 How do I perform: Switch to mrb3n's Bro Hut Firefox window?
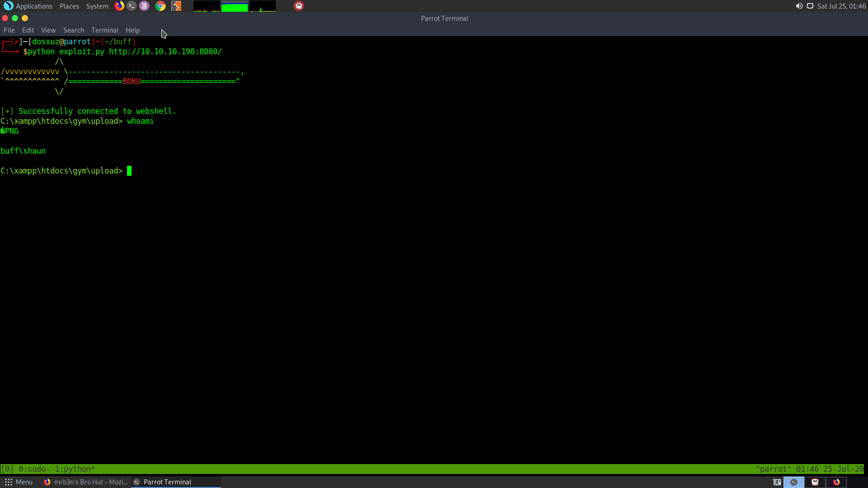[x=86, y=482]
